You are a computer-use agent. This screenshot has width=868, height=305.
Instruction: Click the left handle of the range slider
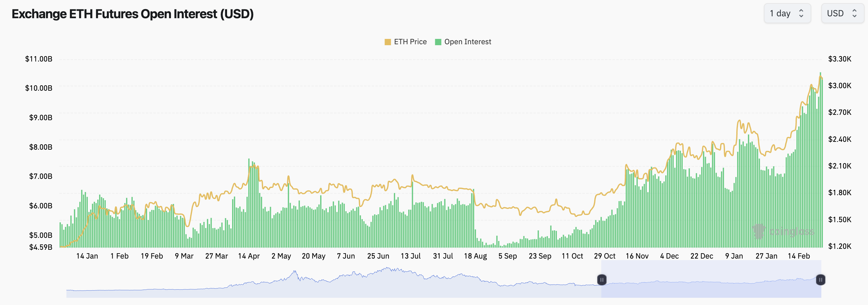(601, 280)
